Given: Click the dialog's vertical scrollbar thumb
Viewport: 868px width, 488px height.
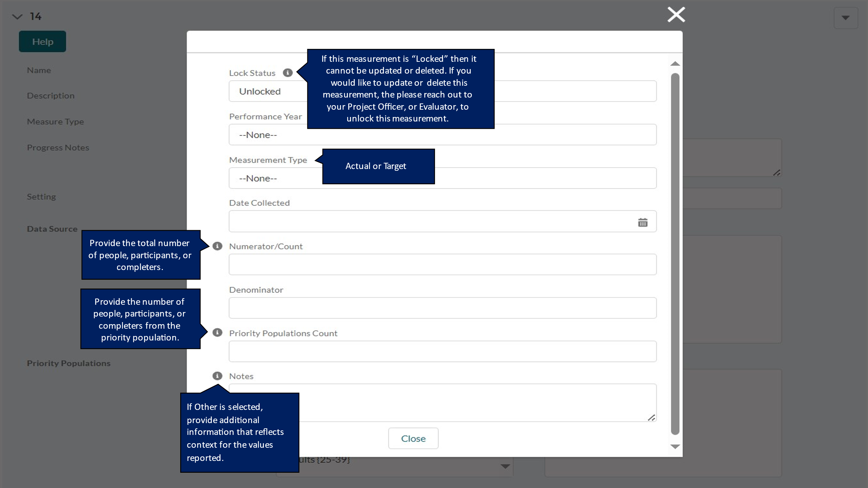Looking at the screenshot, I should point(675,253).
